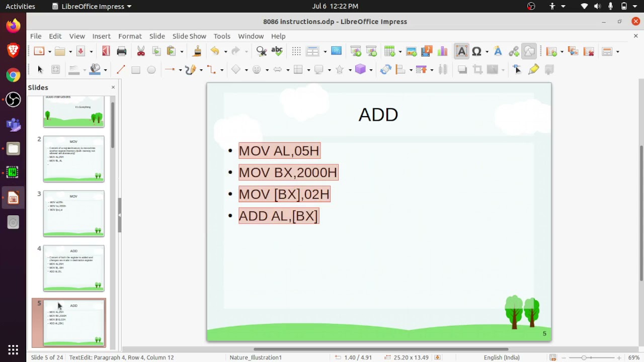Open the Tools menu
Image resolution: width=644 pixels, height=362 pixels.
click(222, 36)
